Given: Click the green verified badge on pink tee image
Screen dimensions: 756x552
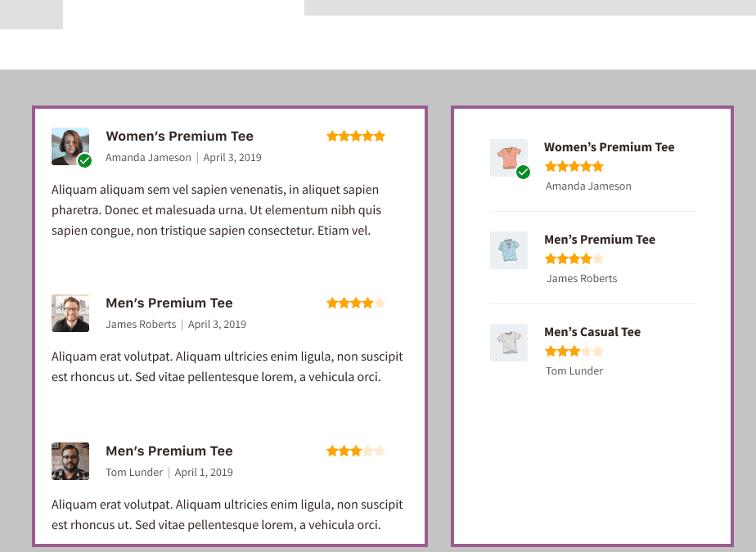Looking at the screenshot, I should (523, 172).
